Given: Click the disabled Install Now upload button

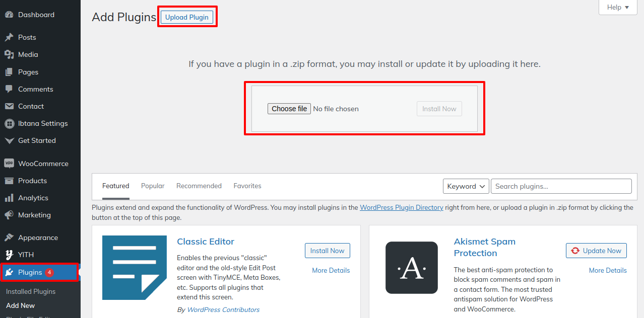Looking at the screenshot, I should (x=439, y=109).
